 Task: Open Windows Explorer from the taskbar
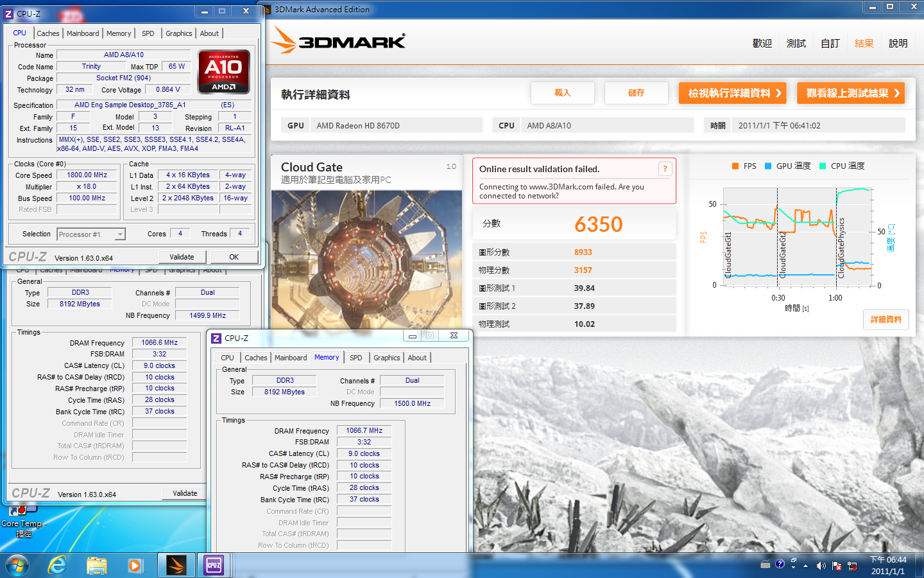[96, 565]
